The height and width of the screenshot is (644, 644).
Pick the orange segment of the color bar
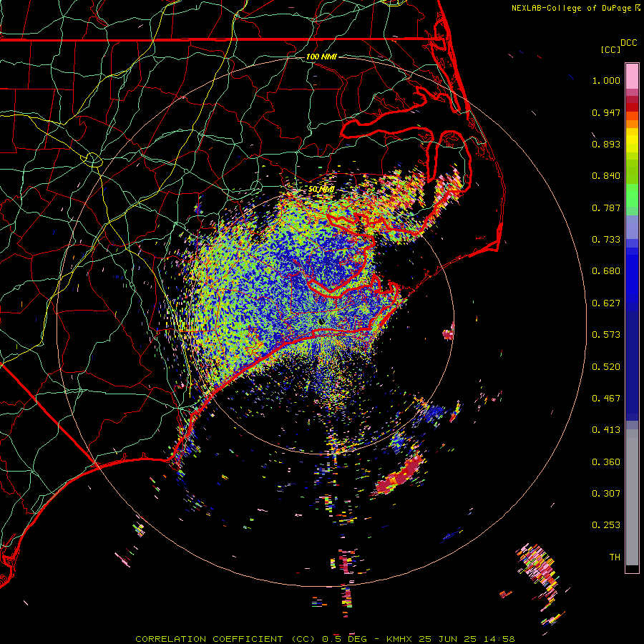click(632, 124)
